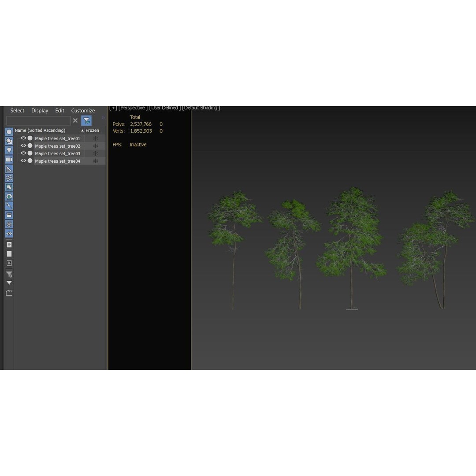
Task: Toggle Display Shapes filter icon
Action: (9, 141)
